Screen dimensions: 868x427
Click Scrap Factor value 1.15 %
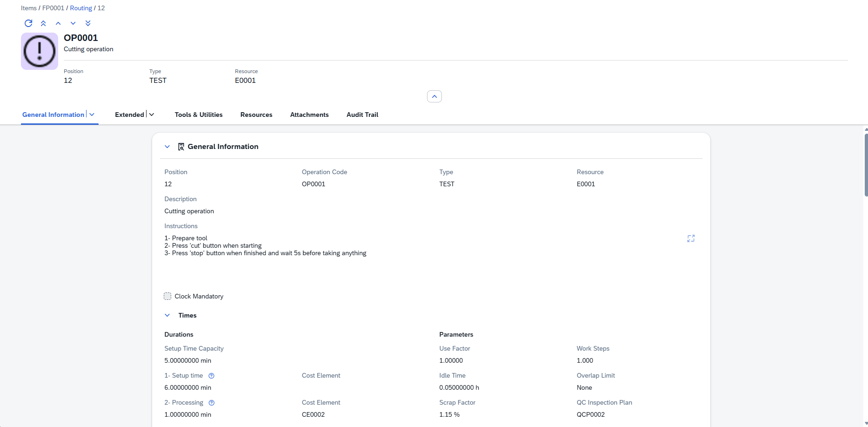point(449,414)
